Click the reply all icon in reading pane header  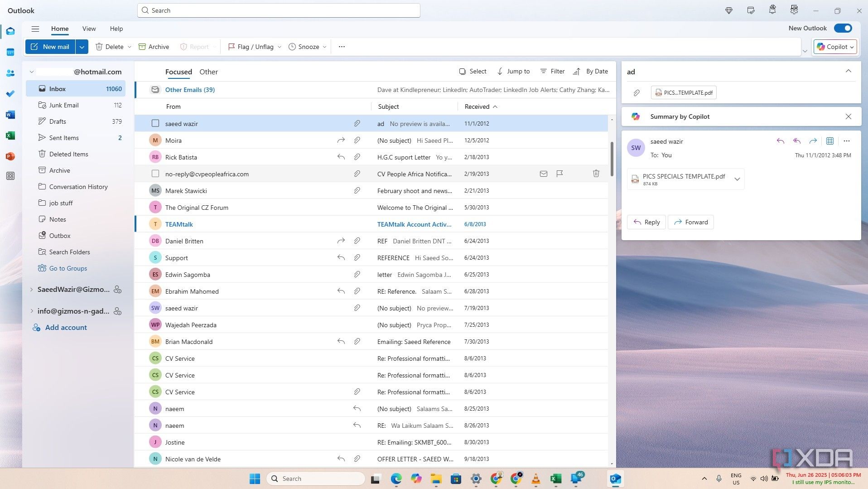click(796, 141)
